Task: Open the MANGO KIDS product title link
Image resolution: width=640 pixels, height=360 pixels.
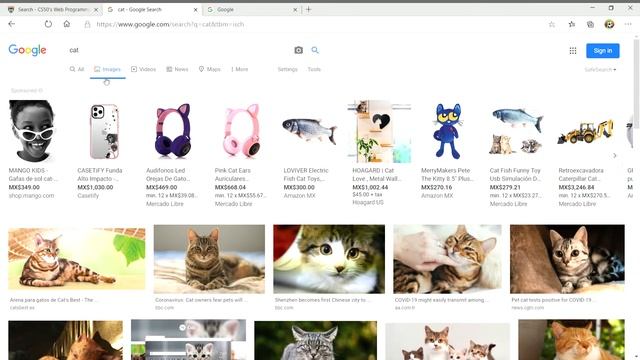Action: tap(33, 174)
